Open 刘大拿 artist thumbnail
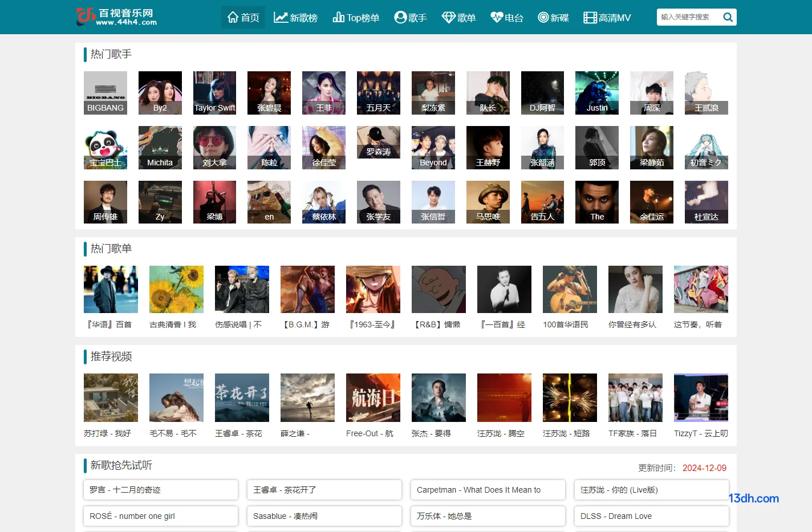 214,148
